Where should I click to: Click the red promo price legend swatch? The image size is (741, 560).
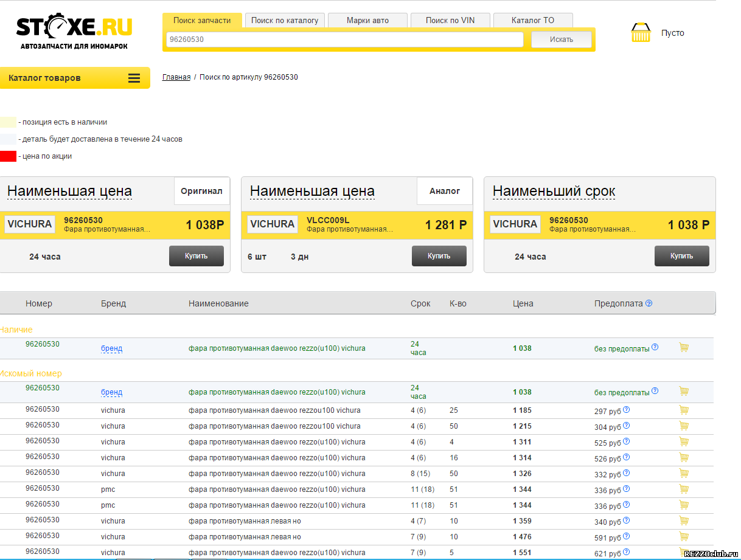pyautogui.click(x=9, y=156)
